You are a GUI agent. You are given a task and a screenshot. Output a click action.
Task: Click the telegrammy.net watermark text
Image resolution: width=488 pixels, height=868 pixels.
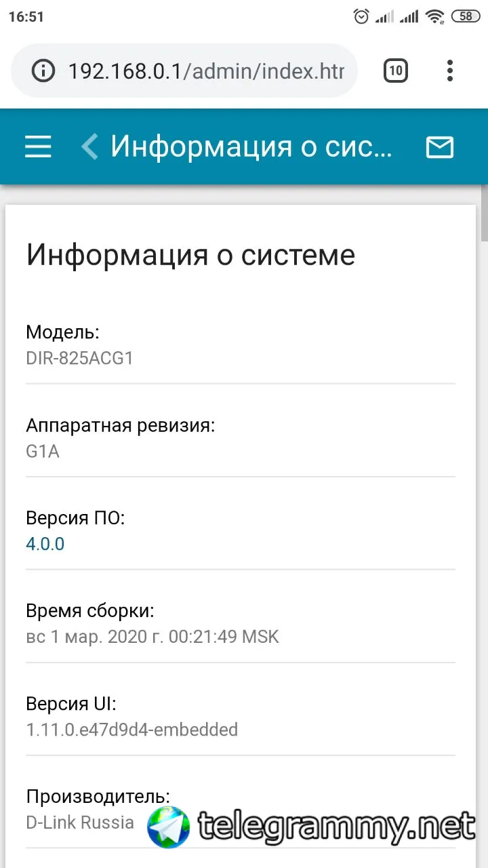pos(336,825)
